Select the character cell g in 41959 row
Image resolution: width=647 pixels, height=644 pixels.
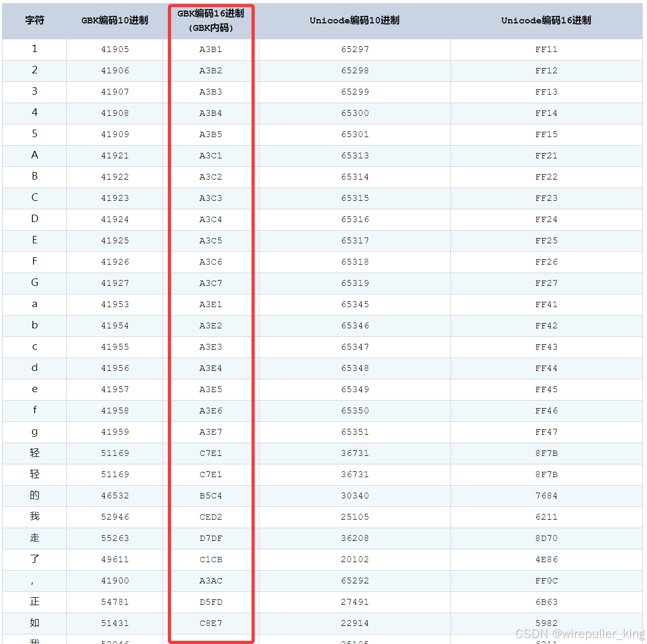click(x=35, y=432)
